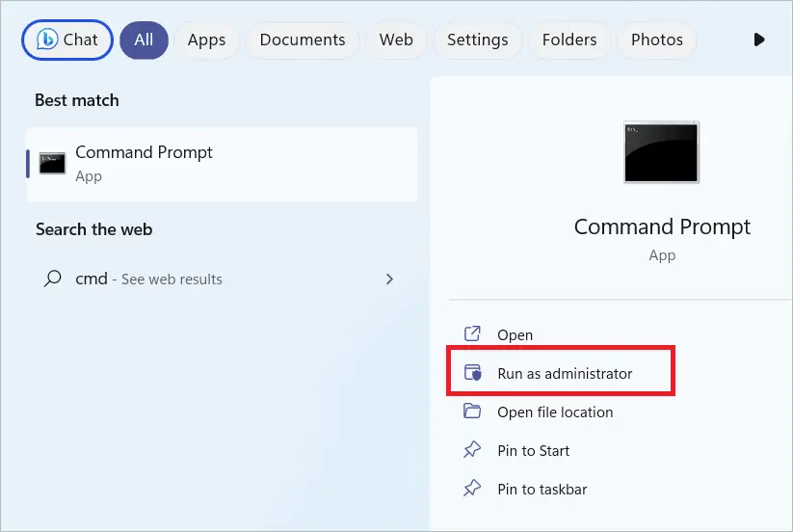Screen dimensions: 793x532
Task: Click the Open arrow-box icon
Action: pyautogui.click(x=472, y=333)
